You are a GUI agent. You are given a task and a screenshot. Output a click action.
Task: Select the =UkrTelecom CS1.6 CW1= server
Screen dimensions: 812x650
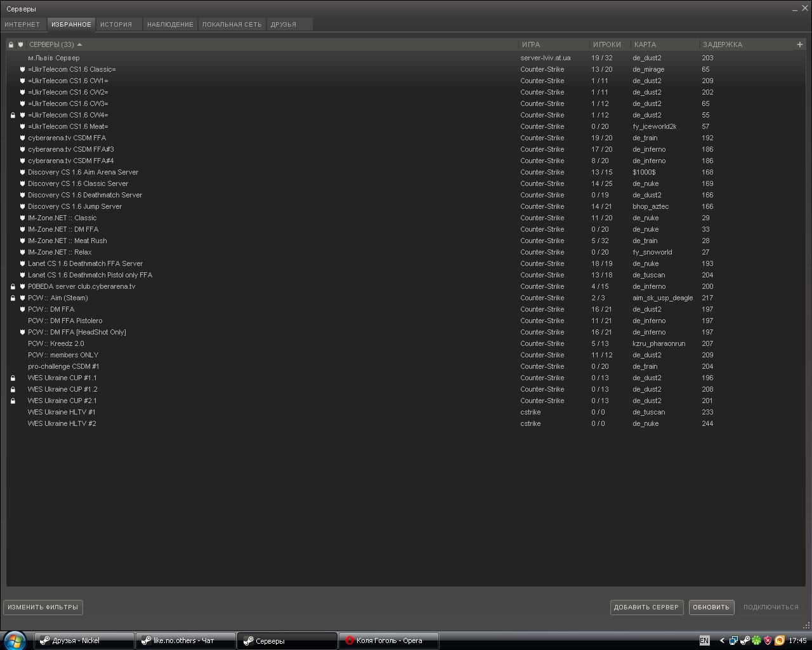pos(406,81)
